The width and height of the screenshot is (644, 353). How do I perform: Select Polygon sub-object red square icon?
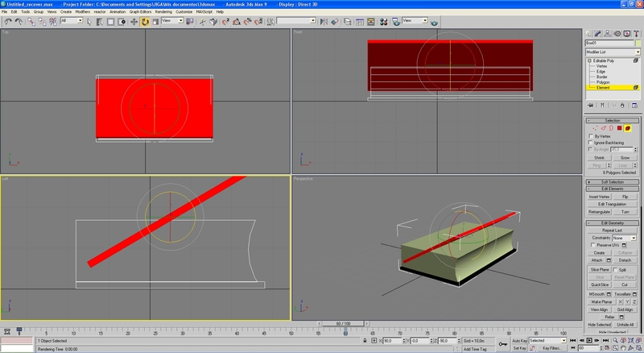[x=619, y=128]
